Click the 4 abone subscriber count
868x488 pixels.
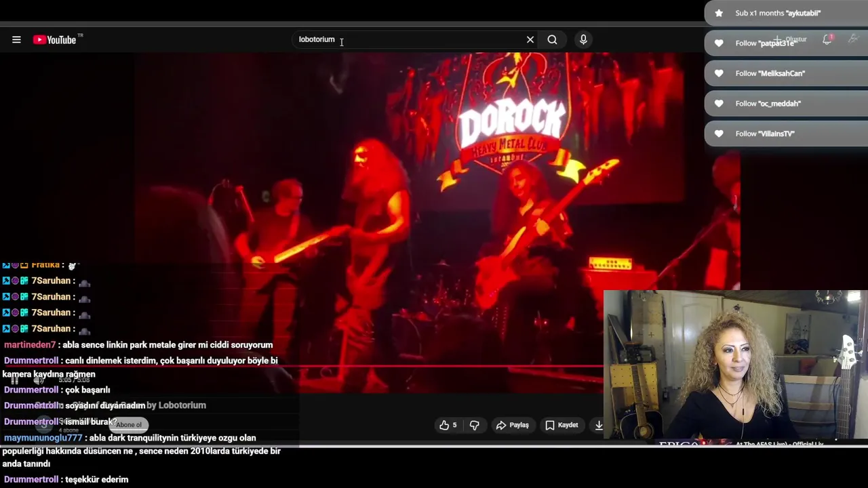[x=68, y=430]
